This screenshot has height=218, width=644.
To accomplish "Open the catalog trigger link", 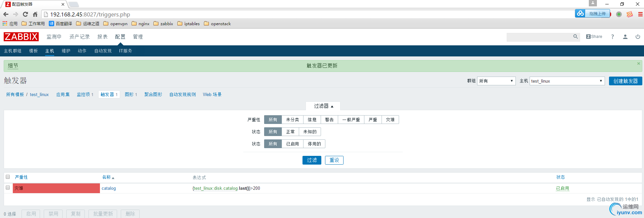I will [x=109, y=188].
